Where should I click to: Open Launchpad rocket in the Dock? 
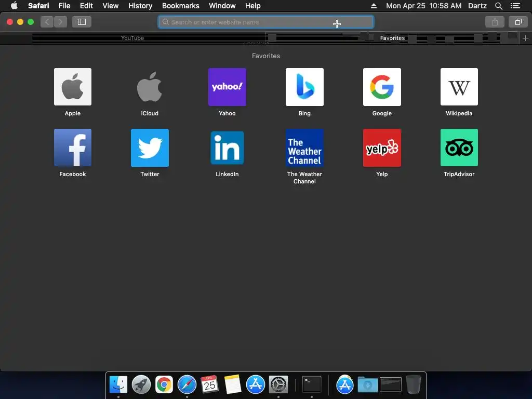[141, 385]
